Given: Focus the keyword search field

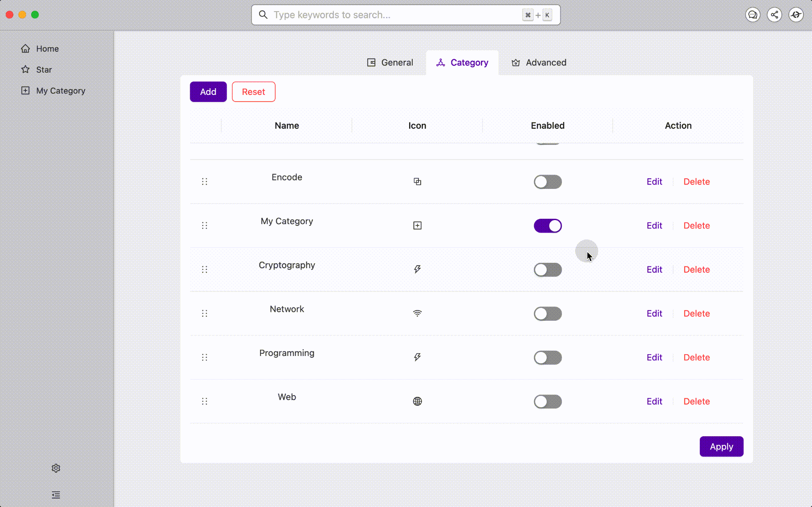Looking at the screenshot, I should pos(405,15).
